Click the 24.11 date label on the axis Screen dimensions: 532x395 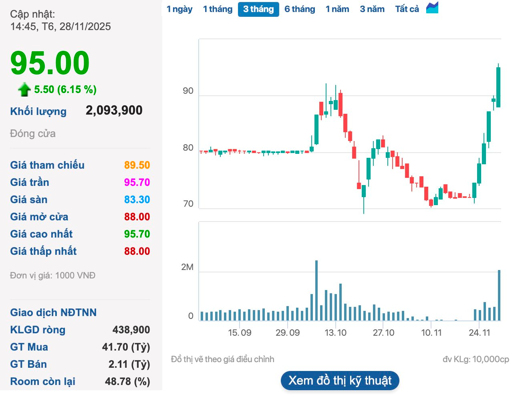(480, 333)
